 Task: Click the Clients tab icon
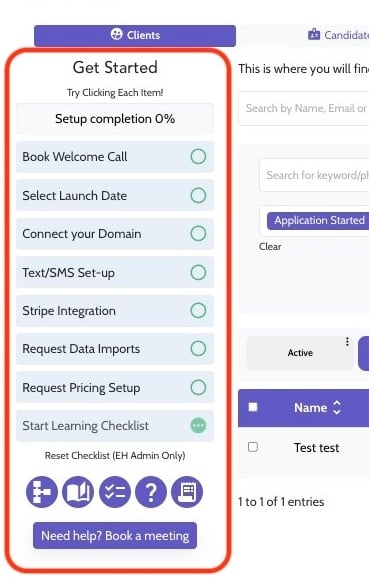(x=117, y=34)
